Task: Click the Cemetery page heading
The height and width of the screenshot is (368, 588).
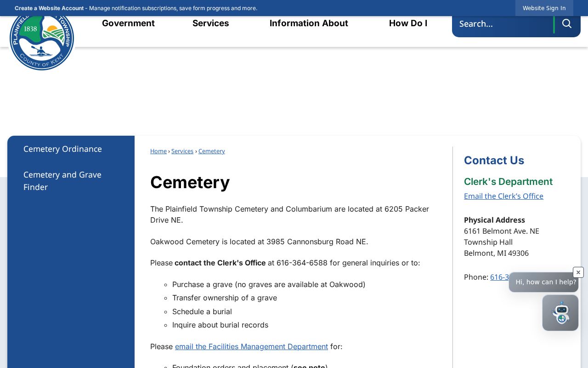Action: pos(190,182)
